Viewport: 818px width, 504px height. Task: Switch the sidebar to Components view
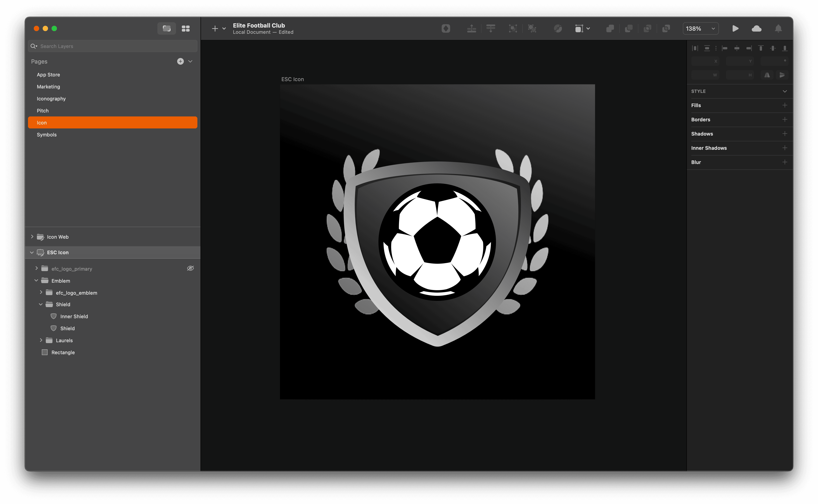[186, 29]
